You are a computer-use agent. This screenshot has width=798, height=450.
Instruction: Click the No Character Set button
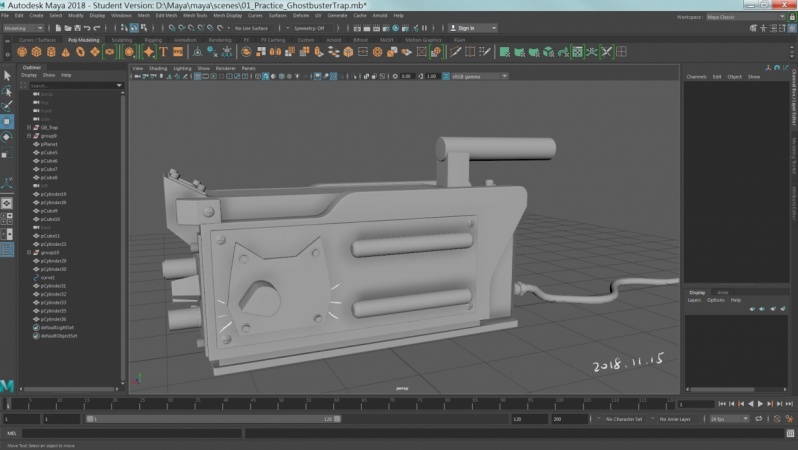pyautogui.click(x=624, y=419)
